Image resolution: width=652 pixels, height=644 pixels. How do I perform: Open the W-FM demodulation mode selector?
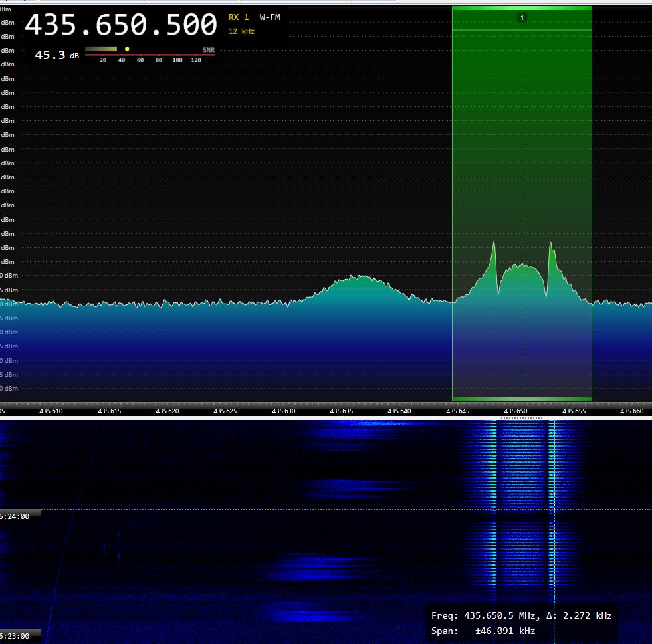point(270,17)
